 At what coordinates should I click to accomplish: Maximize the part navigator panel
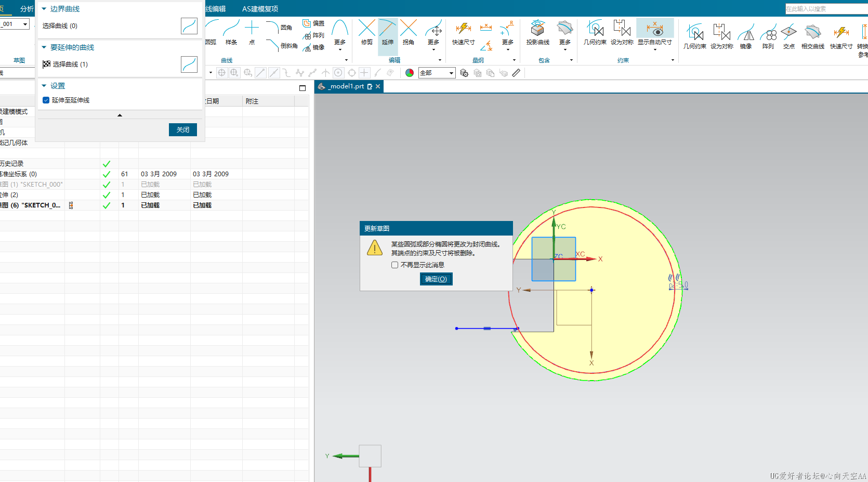point(303,88)
